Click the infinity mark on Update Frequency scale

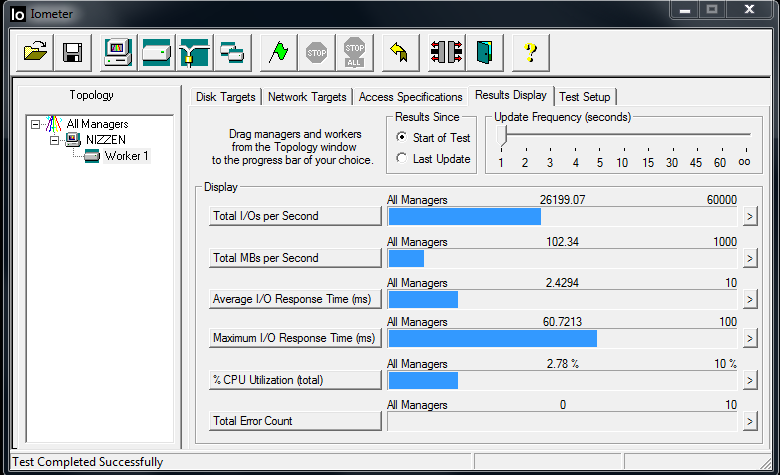(x=744, y=162)
